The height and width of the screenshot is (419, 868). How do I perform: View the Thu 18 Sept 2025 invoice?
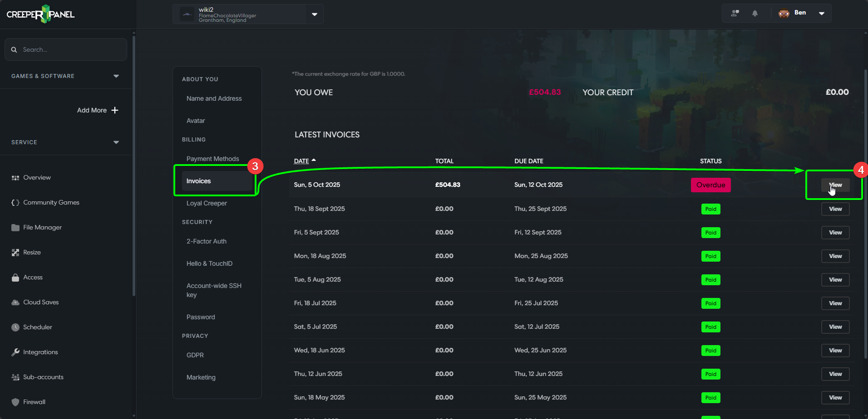pyautogui.click(x=835, y=209)
